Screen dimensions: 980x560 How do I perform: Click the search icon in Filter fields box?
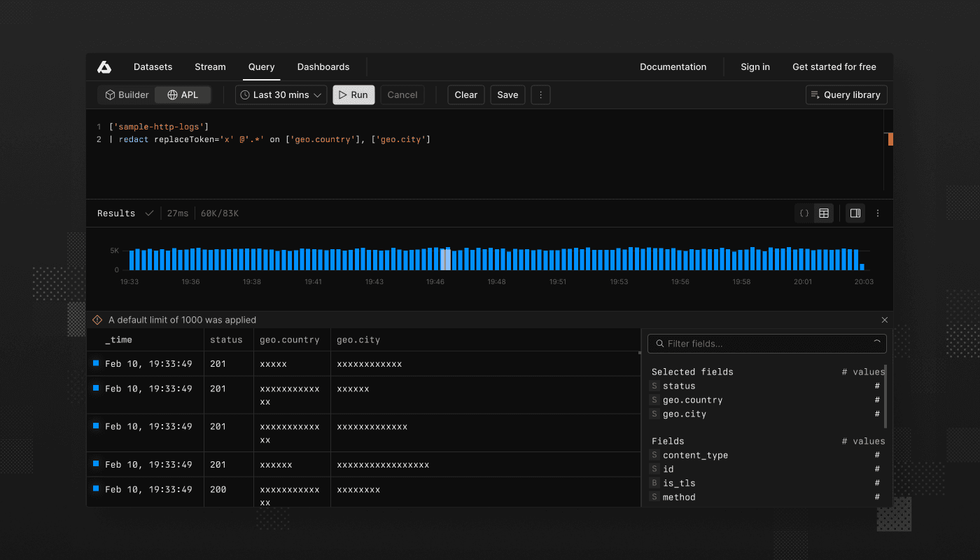(x=659, y=344)
